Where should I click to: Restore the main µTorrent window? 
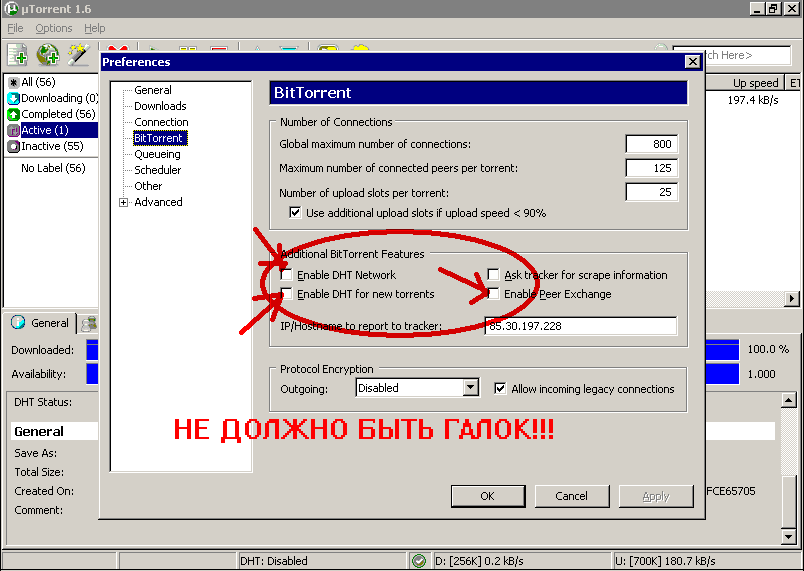click(773, 9)
